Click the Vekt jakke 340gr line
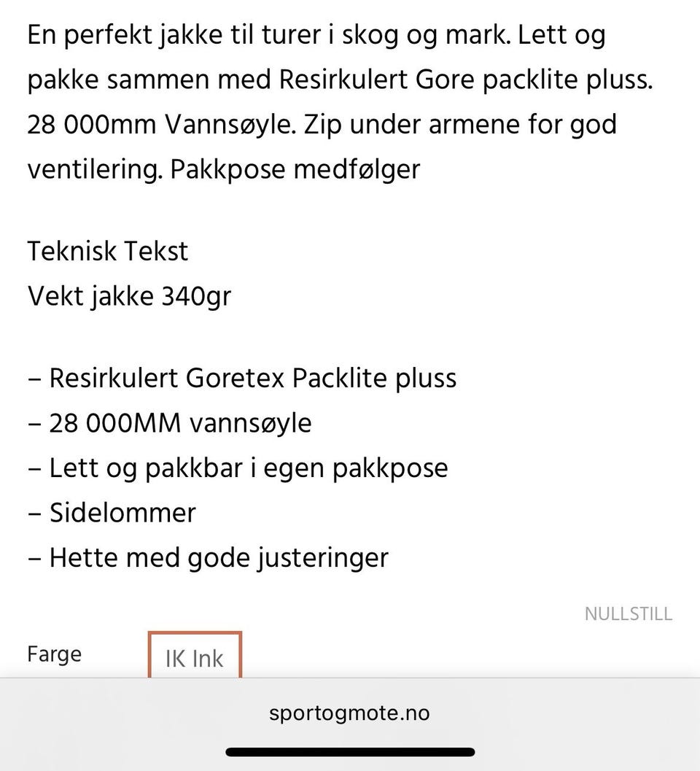The image size is (700, 771). pyautogui.click(x=129, y=296)
